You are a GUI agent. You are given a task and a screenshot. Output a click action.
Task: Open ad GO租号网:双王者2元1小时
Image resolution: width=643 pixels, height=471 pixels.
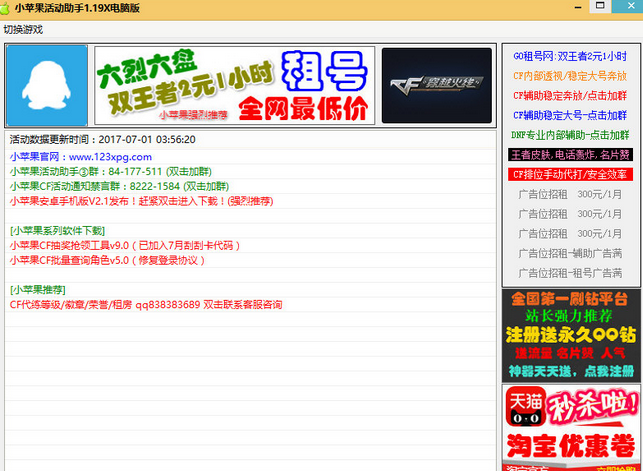pos(570,56)
